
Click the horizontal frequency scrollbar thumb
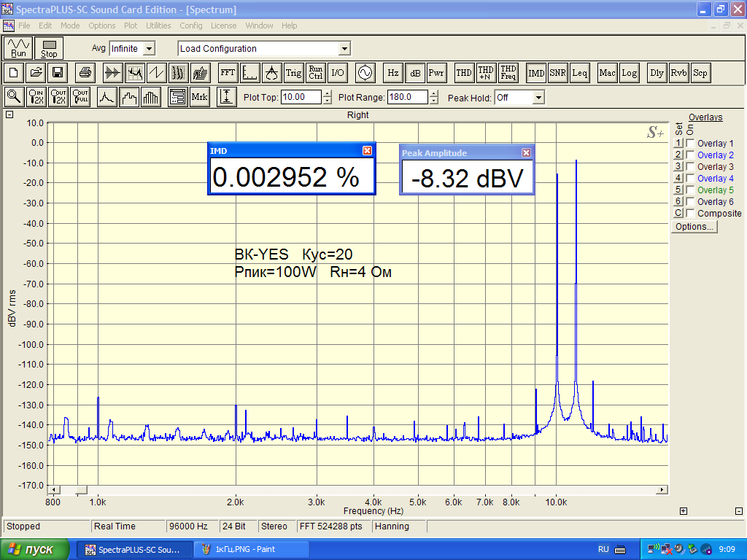[x=82, y=490]
